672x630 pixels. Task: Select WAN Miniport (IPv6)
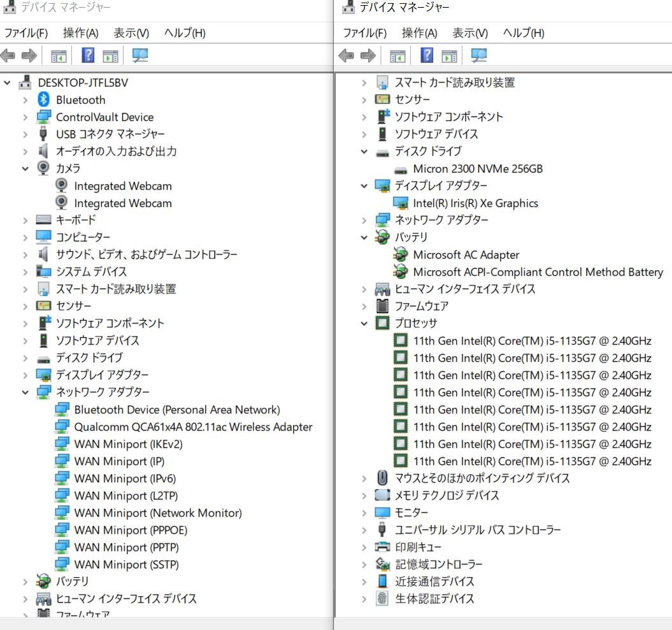(x=125, y=478)
